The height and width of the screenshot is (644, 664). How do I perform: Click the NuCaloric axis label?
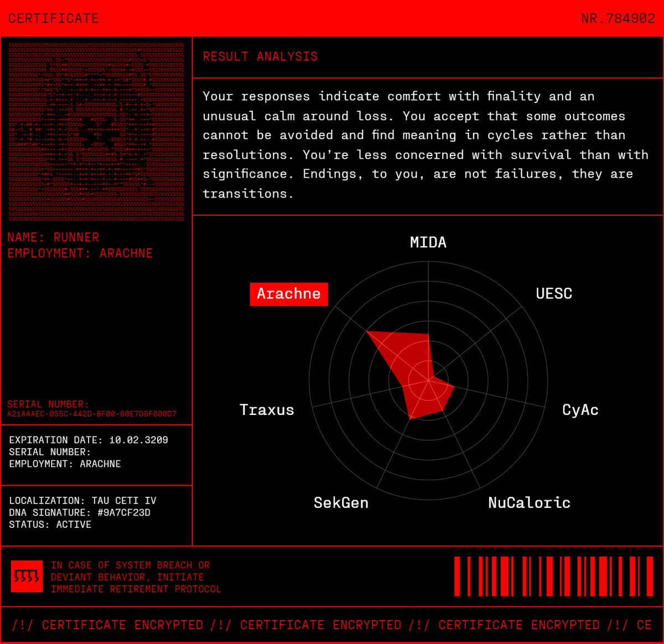[530, 503]
